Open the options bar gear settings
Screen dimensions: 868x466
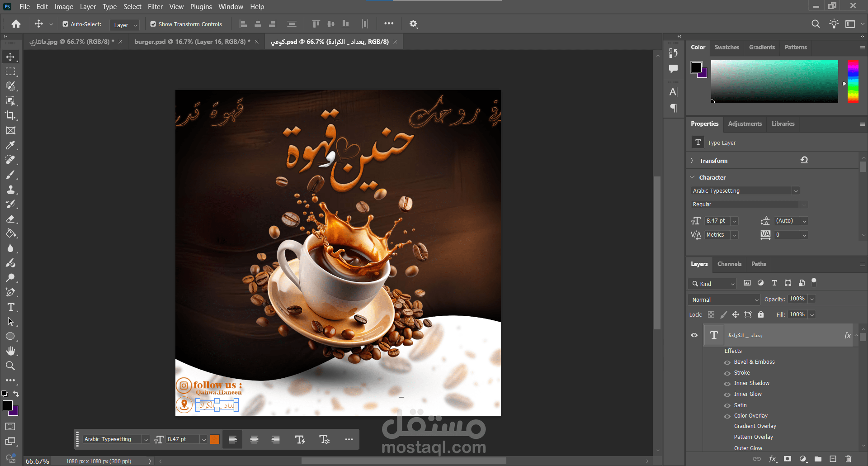point(413,24)
